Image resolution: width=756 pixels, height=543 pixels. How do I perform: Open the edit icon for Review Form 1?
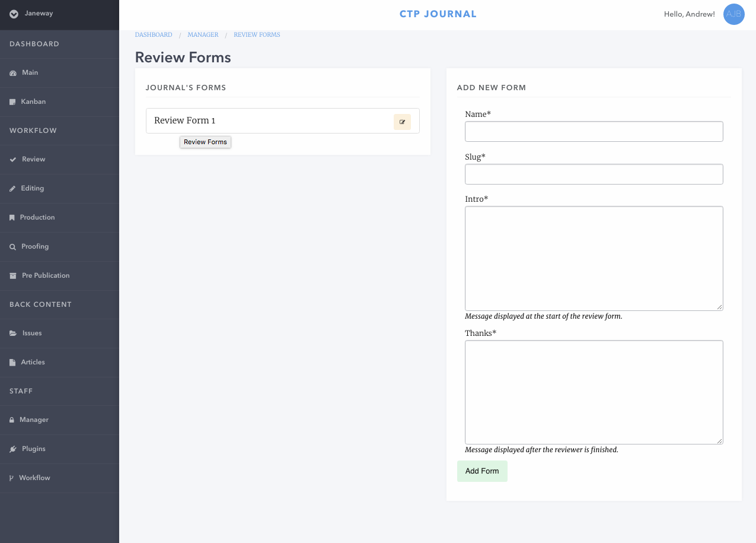coord(402,122)
